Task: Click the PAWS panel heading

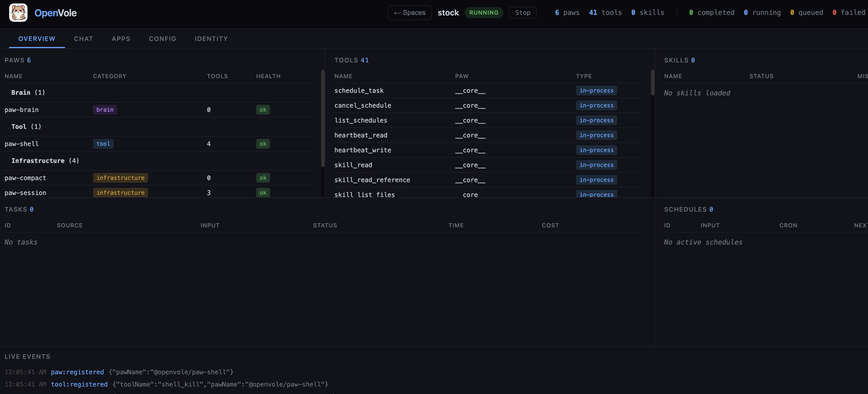Action: [17, 60]
